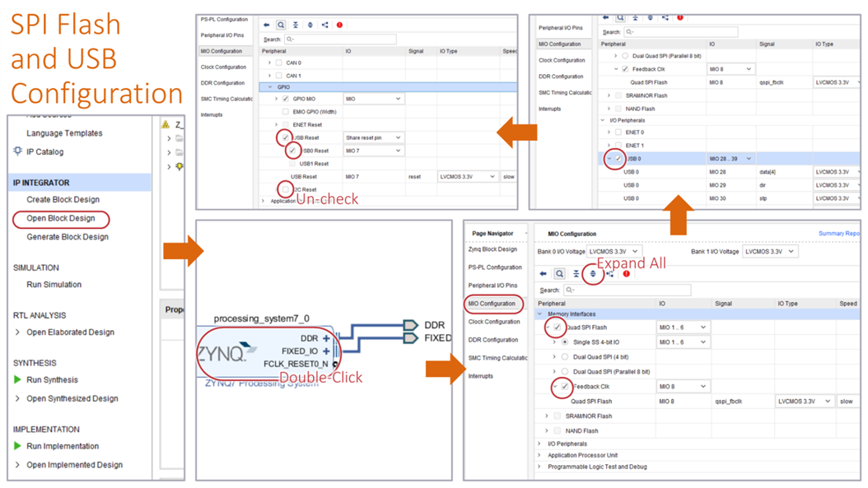Screen dimensions: 868x488
Task: Click the external FIXED_IO port symbol
Action: [x=411, y=337]
